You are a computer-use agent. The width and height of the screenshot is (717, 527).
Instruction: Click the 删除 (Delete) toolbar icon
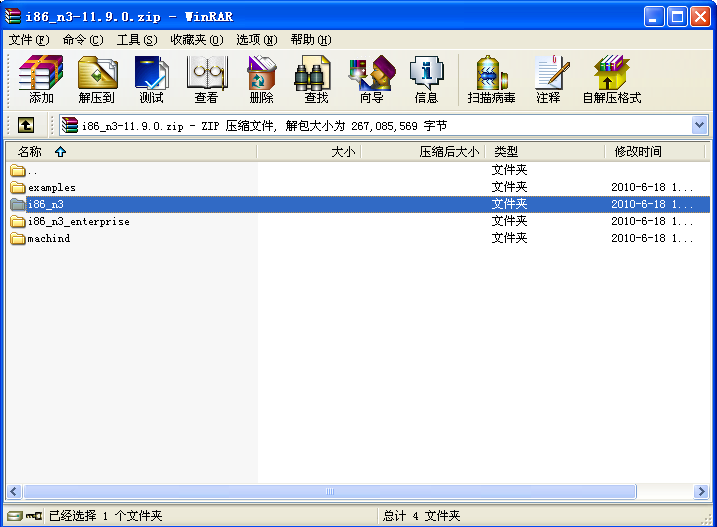pyautogui.click(x=262, y=79)
